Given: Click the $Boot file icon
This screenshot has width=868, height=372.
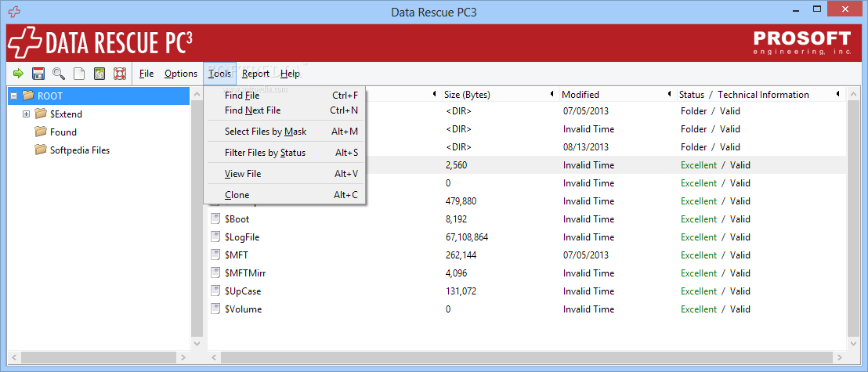Looking at the screenshot, I should click(x=215, y=219).
